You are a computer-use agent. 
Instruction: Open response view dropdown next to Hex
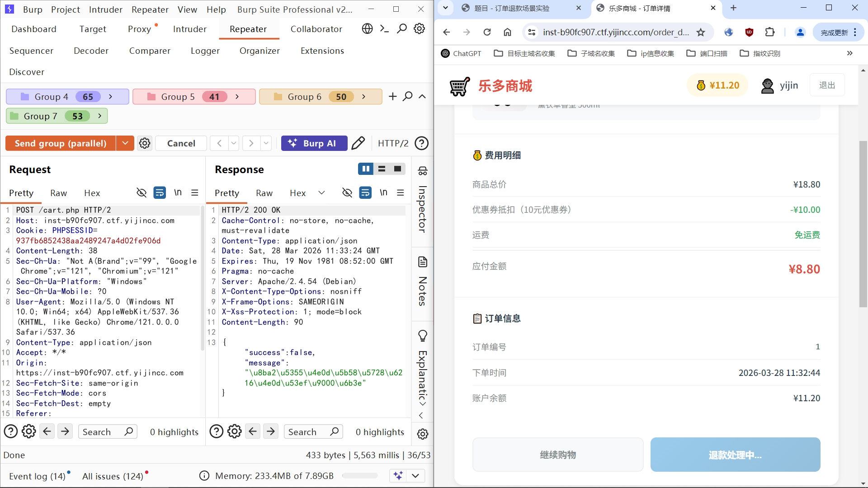pyautogui.click(x=321, y=193)
